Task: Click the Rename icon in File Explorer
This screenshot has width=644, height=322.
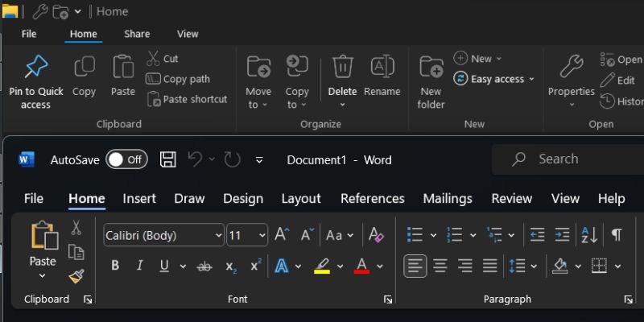Action: 382,67
